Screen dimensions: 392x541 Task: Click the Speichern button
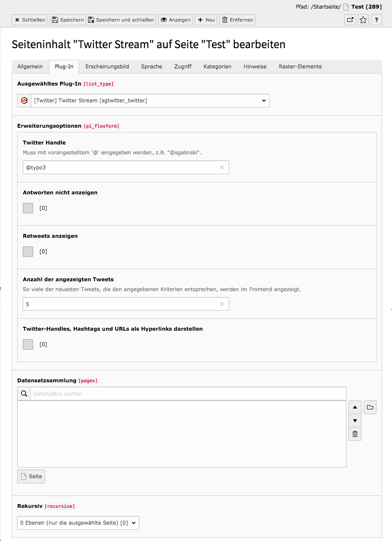pos(67,20)
